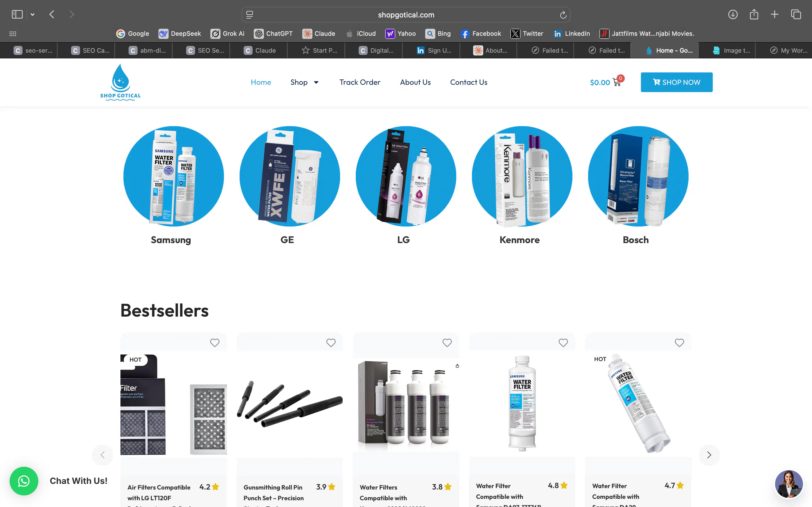This screenshot has height=507, width=812.
Task: Click the share icon in Safari toolbar
Action: (754, 14)
